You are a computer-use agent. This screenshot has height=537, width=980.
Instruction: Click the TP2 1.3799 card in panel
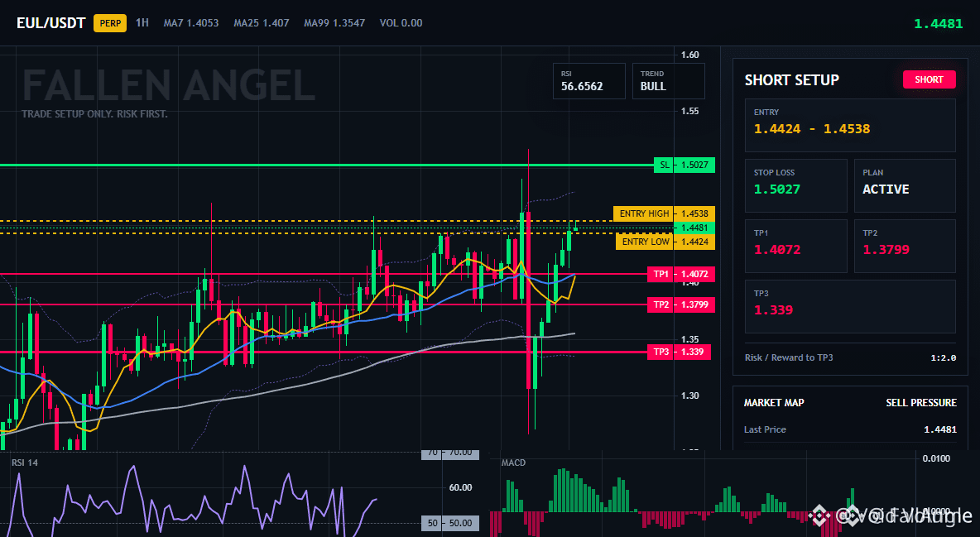905,246
